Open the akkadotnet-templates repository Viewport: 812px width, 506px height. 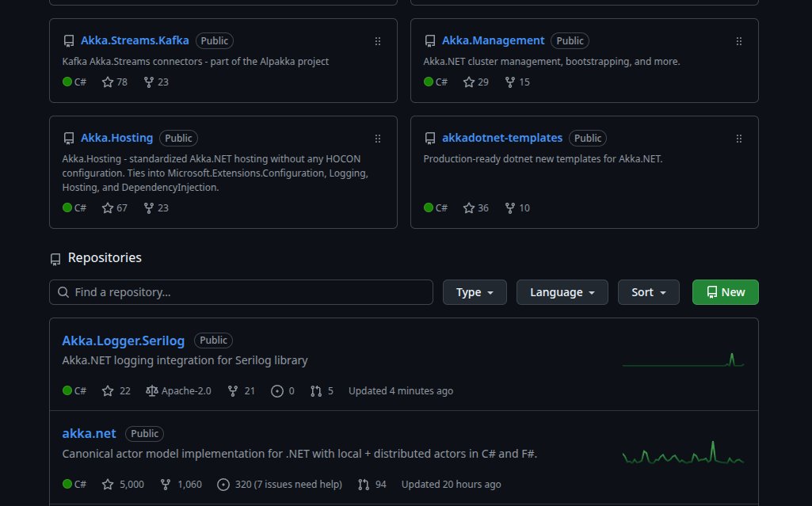tap(501, 138)
